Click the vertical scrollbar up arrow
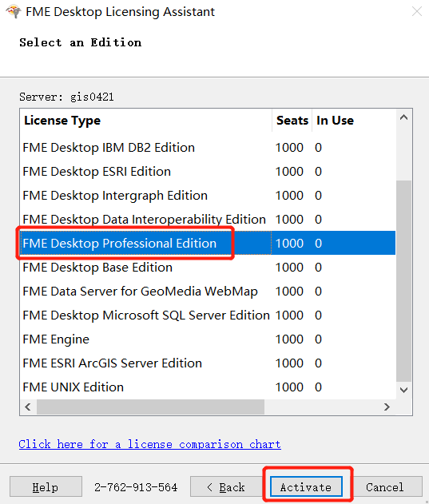The width and height of the screenshot is (429, 504). (x=404, y=117)
